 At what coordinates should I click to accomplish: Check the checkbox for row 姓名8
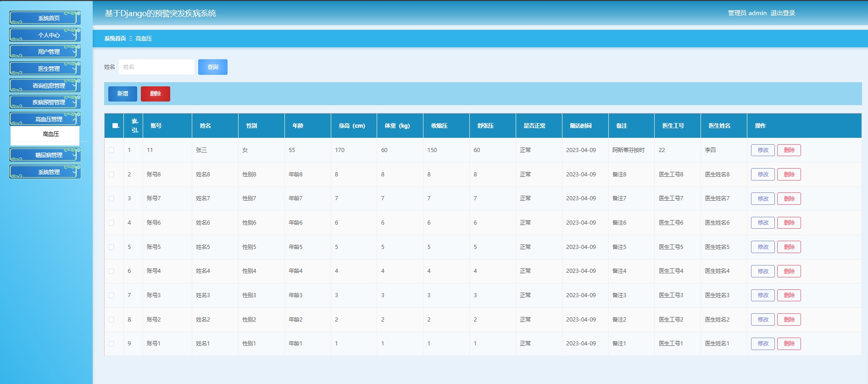[111, 175]
